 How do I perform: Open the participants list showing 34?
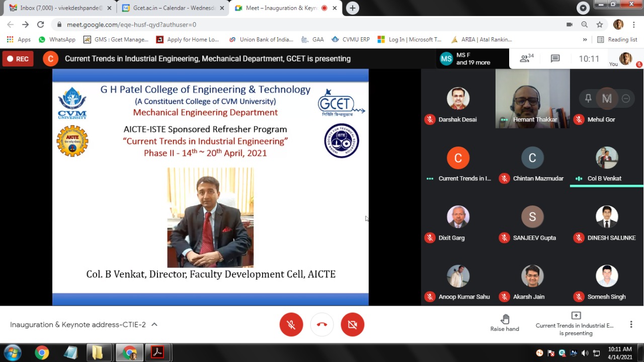click(x=527, y=58)
